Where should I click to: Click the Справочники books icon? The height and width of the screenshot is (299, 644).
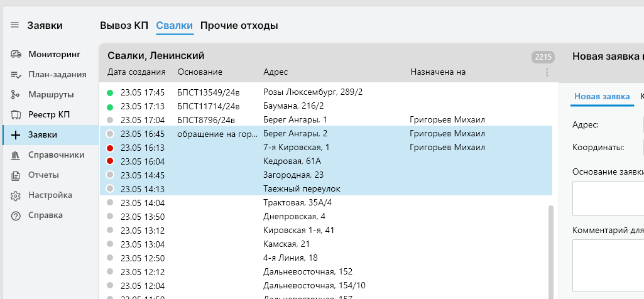(16, 155)
